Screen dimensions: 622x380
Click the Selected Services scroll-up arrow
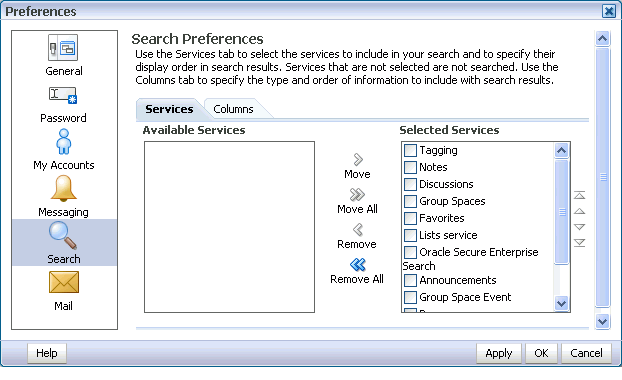coord(561,150)
